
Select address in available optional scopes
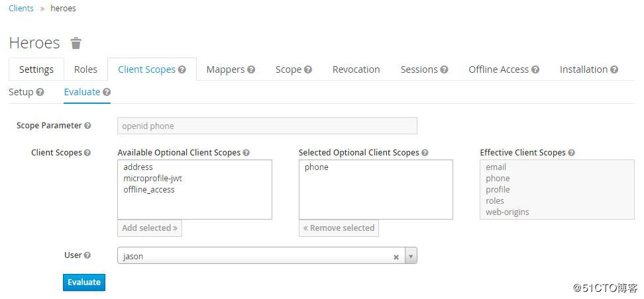(138, 167)
